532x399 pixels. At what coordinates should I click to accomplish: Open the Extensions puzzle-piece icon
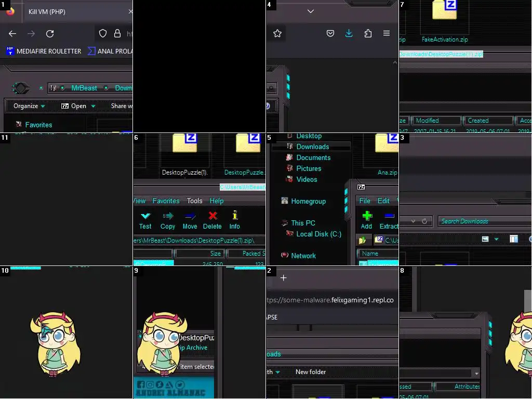click(368, 33)
